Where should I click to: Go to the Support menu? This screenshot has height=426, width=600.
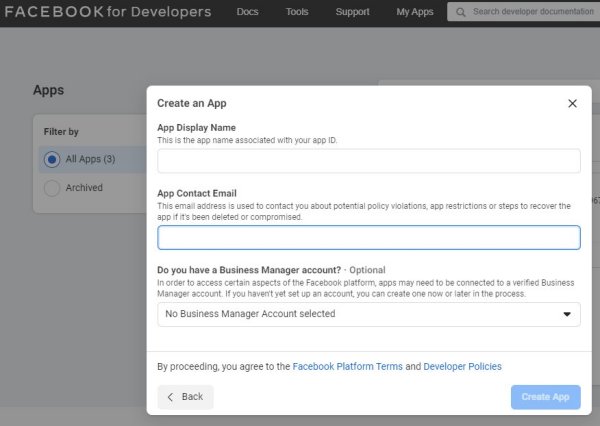352,12
